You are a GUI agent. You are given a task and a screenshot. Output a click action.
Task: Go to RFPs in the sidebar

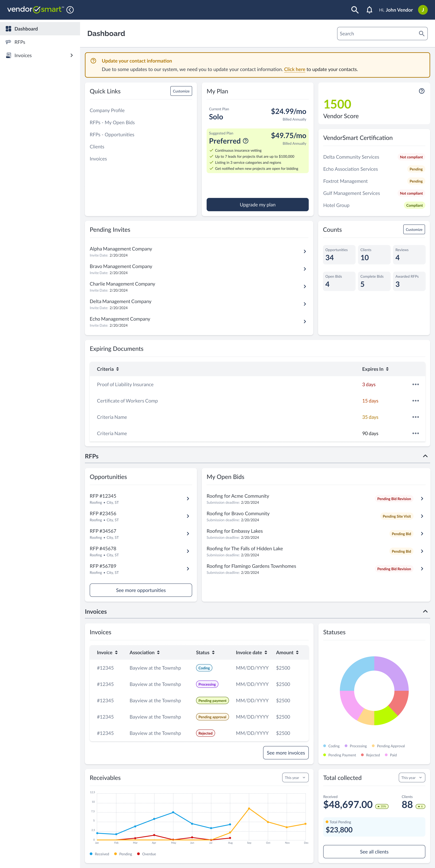point(20,42)
